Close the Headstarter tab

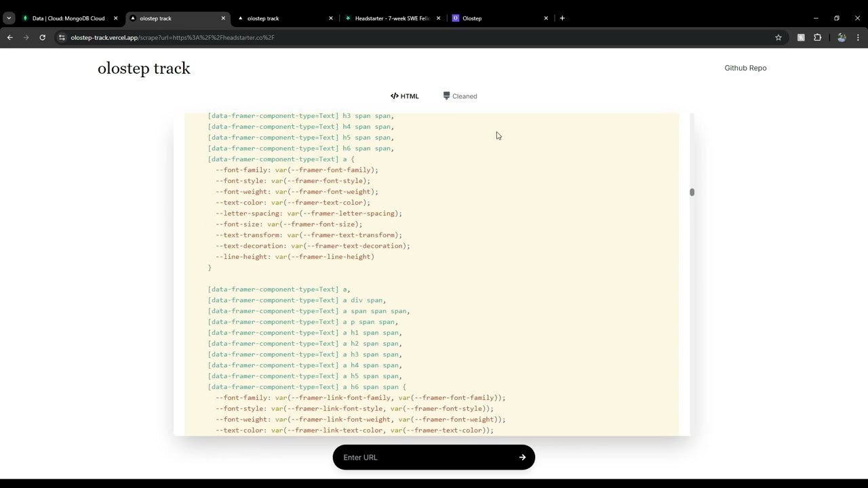438,18
